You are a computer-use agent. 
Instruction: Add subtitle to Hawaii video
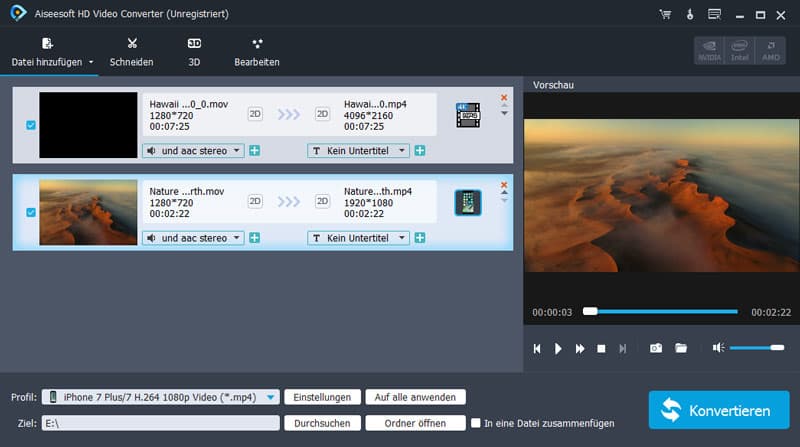pos(420,151)
